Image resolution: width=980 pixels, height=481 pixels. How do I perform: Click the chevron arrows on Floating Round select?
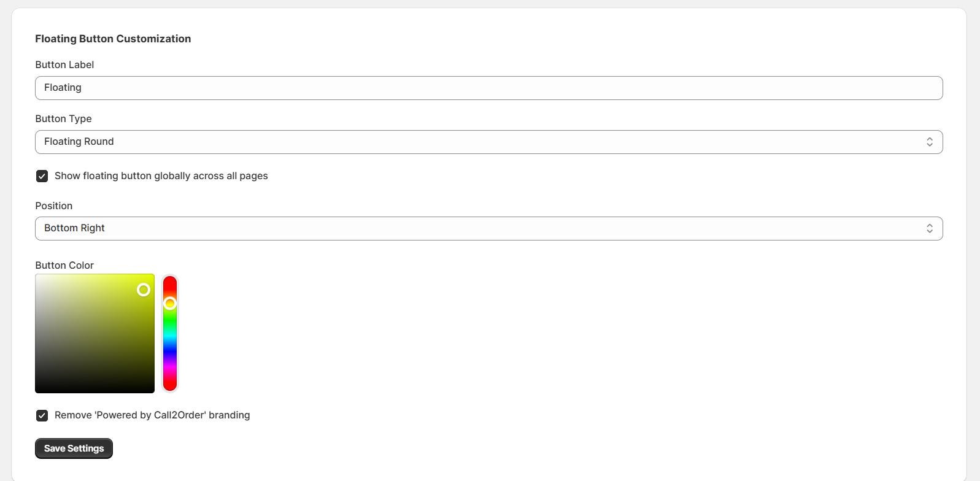(929, 142)
